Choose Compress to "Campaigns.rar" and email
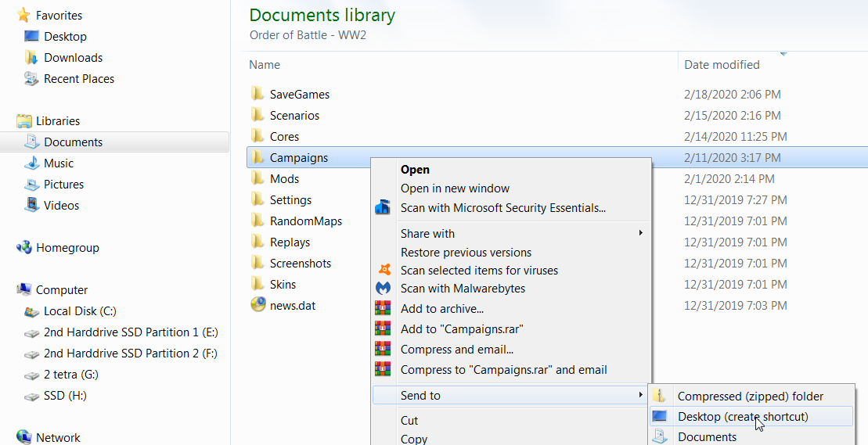The image size is (868, 445). point(504,370)
